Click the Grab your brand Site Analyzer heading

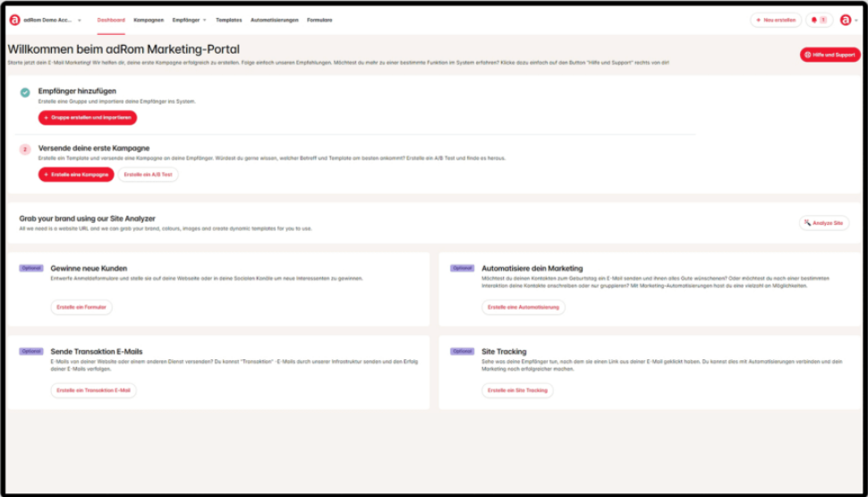click(x=87, y=219)
